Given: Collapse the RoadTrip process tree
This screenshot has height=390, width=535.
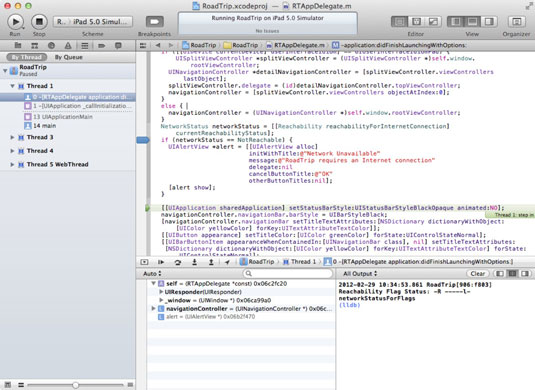Looking at the screenshot, I should click(5, 71).
